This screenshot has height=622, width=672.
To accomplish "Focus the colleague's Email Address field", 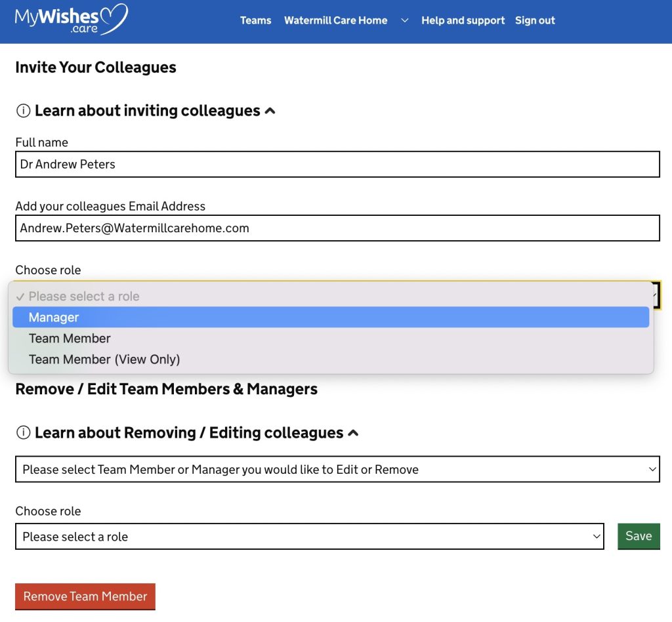I will pos(337,228).
